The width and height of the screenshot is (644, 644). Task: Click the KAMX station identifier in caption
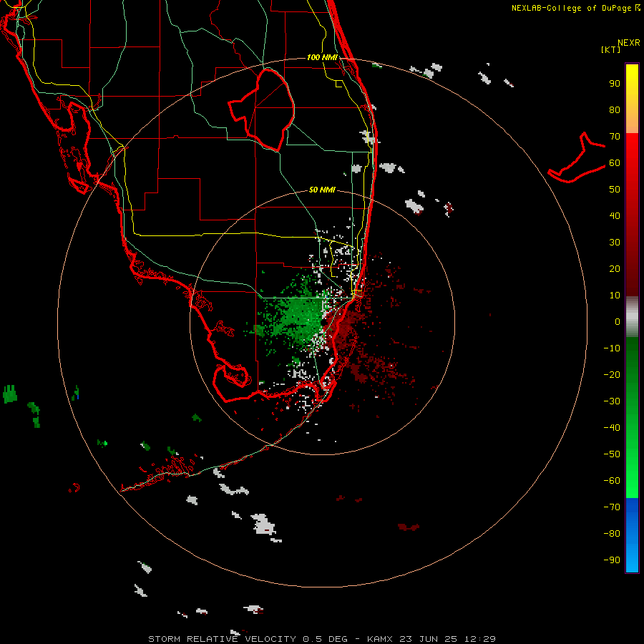coord(380,639)
